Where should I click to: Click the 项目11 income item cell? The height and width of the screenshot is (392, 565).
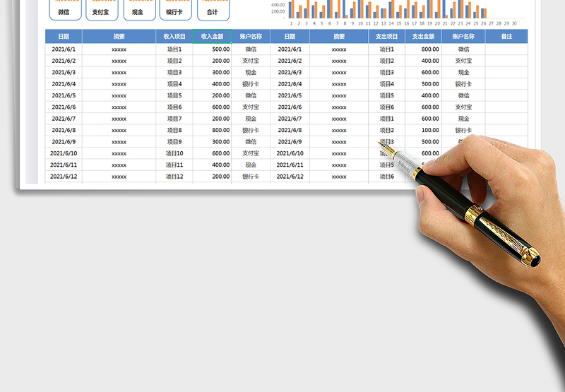click(174, 165)
